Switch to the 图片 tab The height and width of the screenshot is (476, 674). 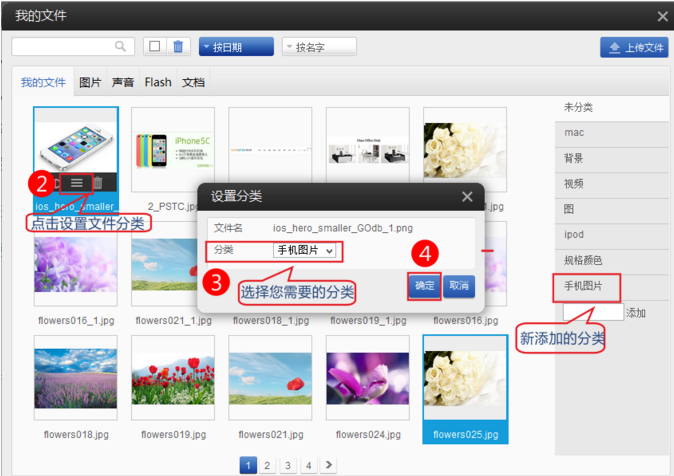pos(90,82)
